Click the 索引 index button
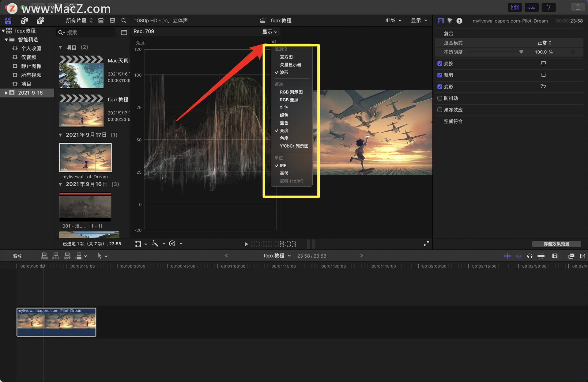588x382 pixels. pyautogui.click(x=18, y=256)
